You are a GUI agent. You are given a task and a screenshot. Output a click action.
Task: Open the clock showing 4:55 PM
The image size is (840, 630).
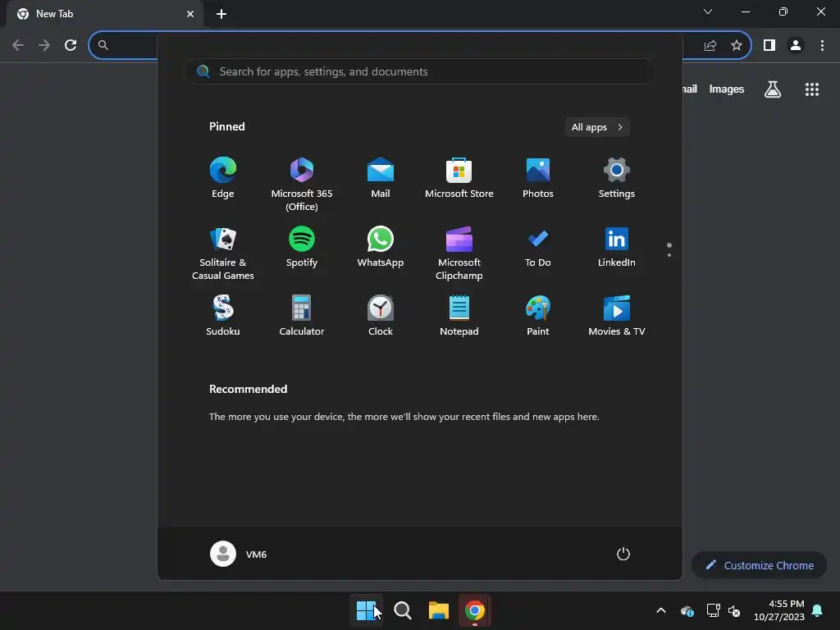[779, 610]
